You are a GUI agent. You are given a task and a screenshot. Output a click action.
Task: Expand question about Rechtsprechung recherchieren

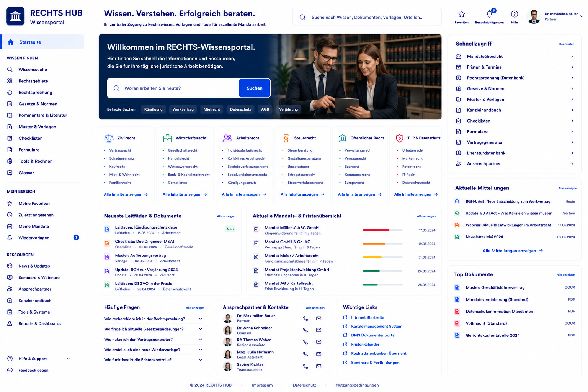tap(200, 318)
